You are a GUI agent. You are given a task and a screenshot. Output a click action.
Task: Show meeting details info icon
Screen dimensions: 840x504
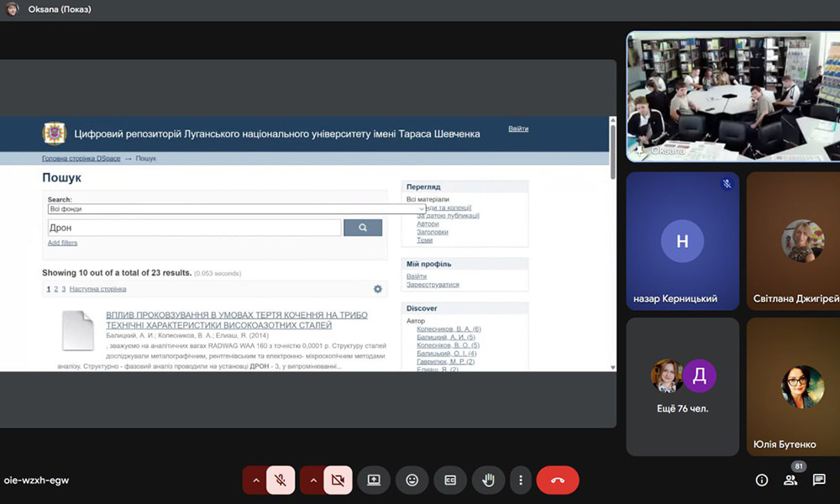[762, 480]
